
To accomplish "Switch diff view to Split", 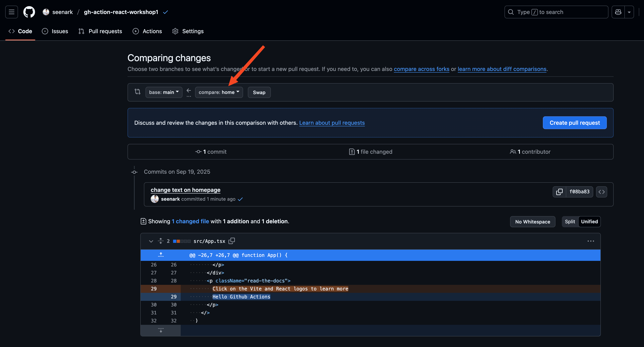I will pyautogui.click(x=570, y=221).
